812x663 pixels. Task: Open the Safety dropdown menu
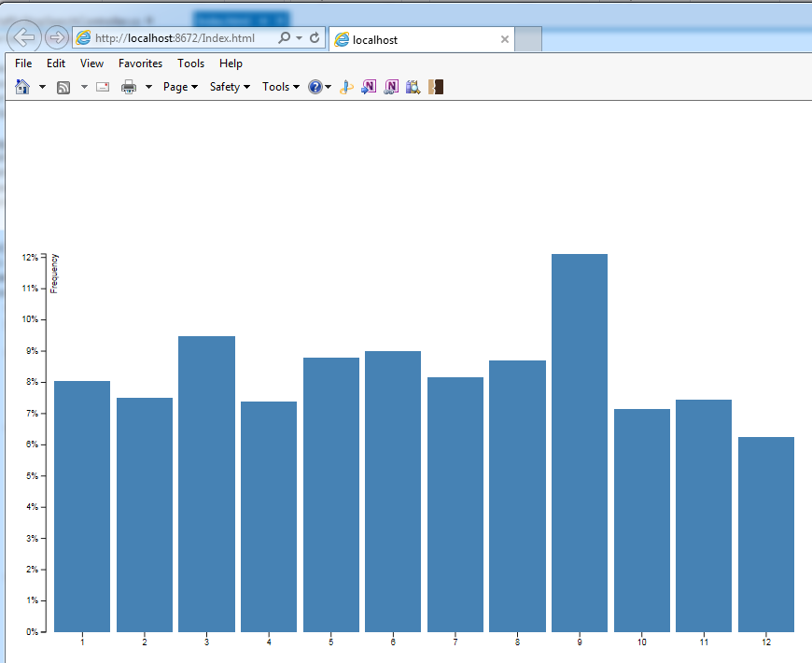(230, 87)
